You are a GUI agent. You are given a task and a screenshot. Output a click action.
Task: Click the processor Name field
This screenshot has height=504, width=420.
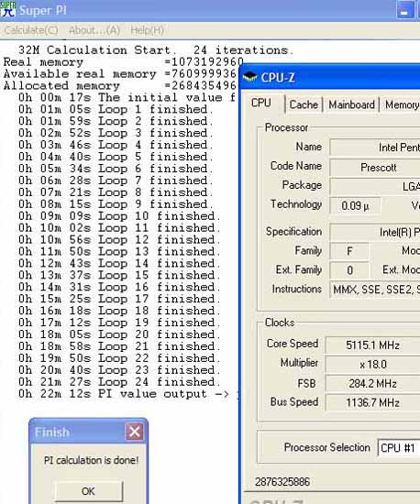(375, 148)
